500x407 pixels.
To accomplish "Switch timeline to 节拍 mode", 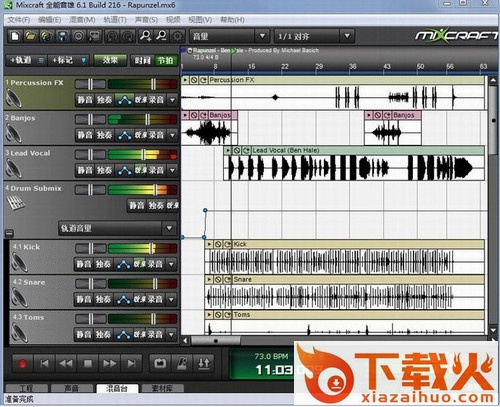I will pos(166,60).
